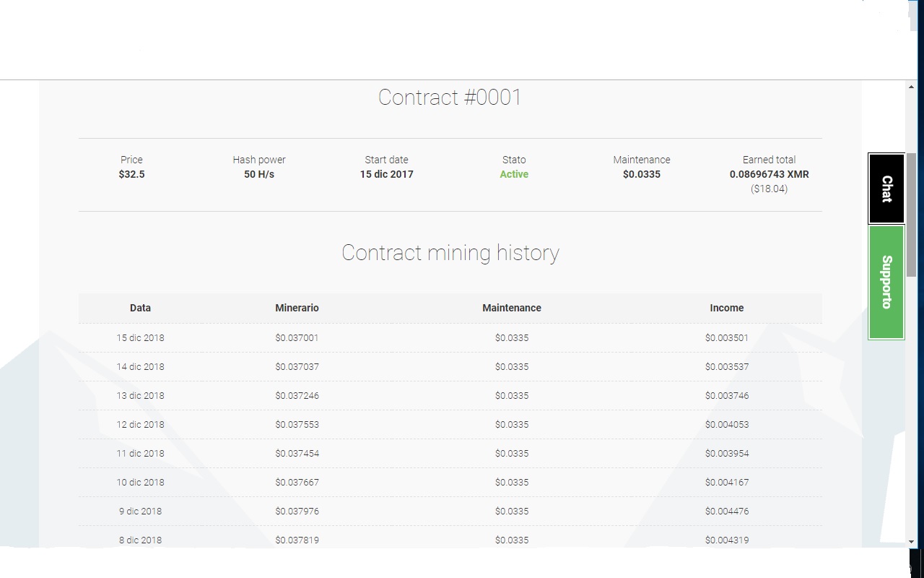Click the 9 dic 2018 date cell
924x578 pixels.
[140, 511]
